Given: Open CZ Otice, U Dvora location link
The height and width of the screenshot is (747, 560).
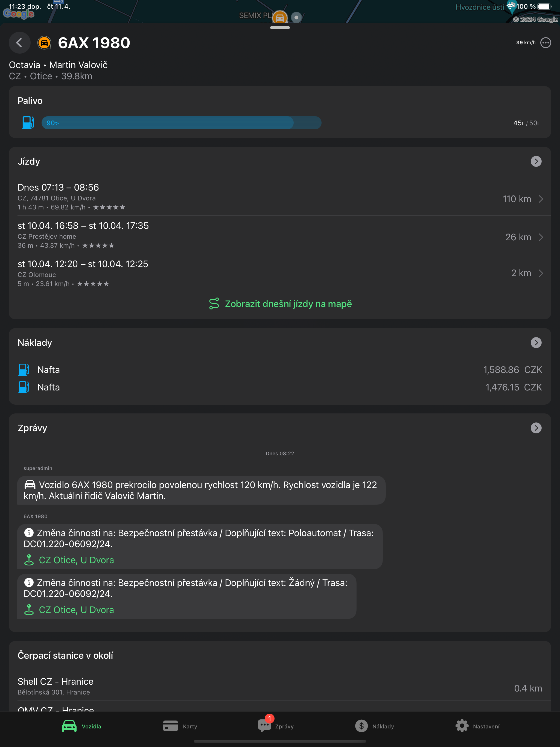Looking at the screenshot, I should (76, 560).
